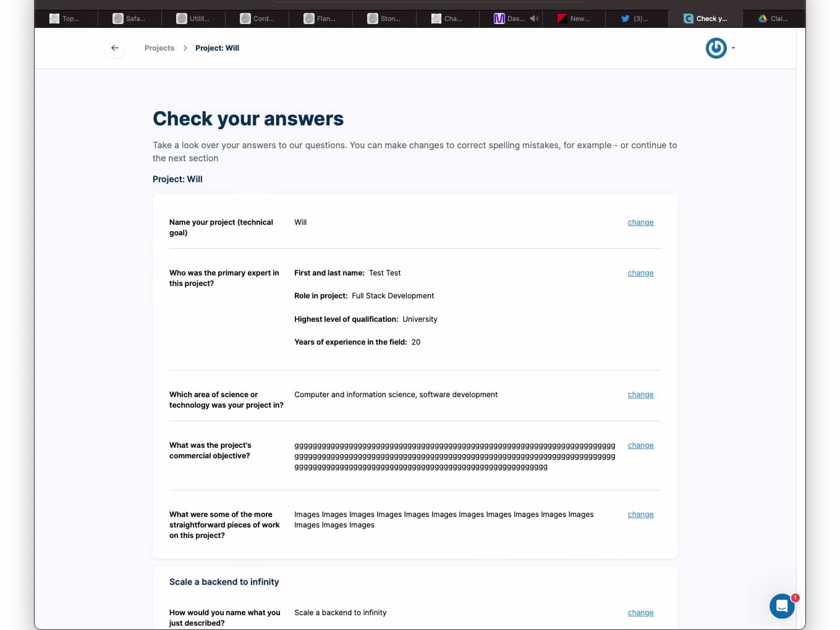The width and height of the screenshot is (840, 630).
Task: Select the 'Check y...' active tab
Action: (x=705, y=19)
